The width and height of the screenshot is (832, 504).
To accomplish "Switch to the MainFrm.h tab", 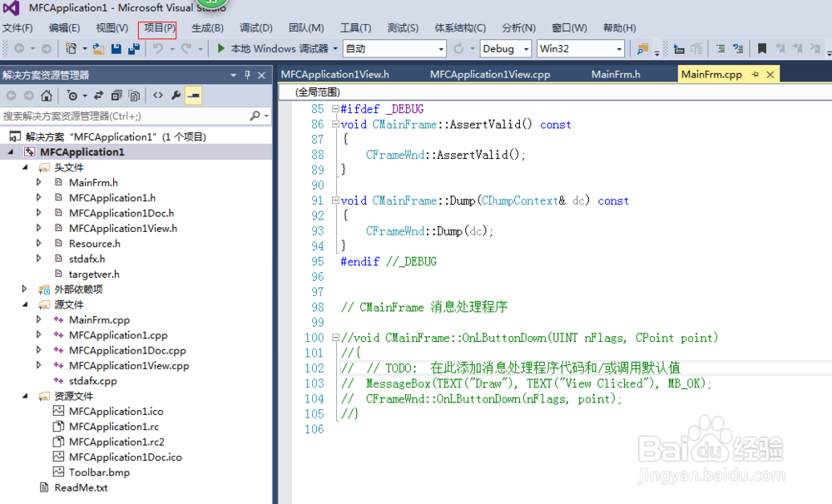I will click(x=616, y=74).
